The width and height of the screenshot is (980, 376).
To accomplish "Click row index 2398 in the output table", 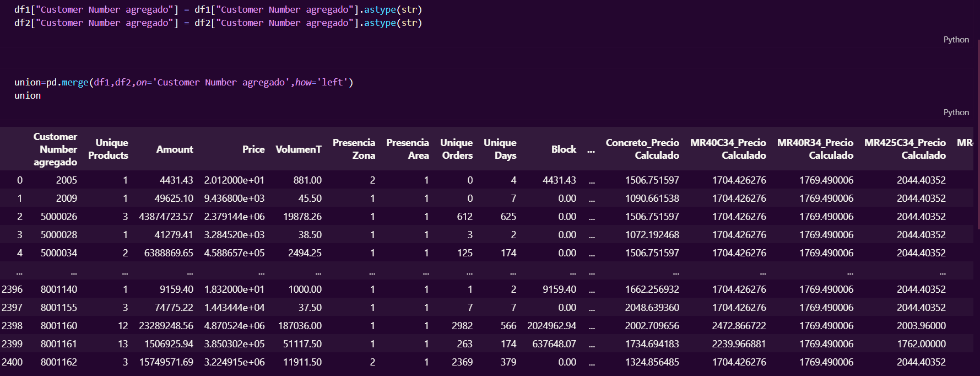I will [12, 326].
